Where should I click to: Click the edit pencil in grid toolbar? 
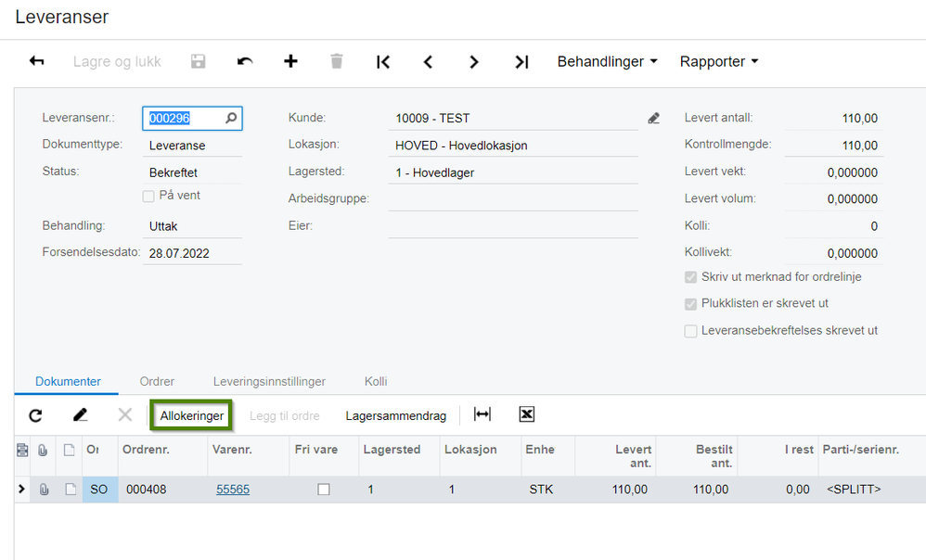(x=81, y=414)
